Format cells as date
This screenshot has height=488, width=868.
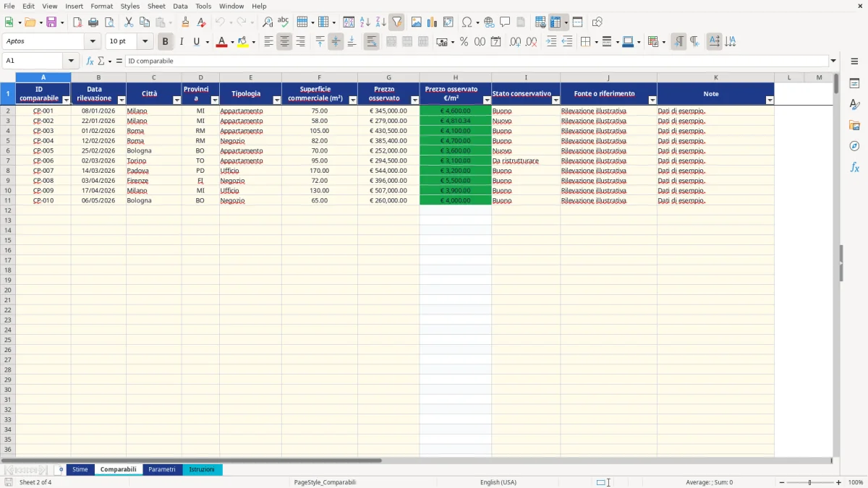[x=496, y=42]
